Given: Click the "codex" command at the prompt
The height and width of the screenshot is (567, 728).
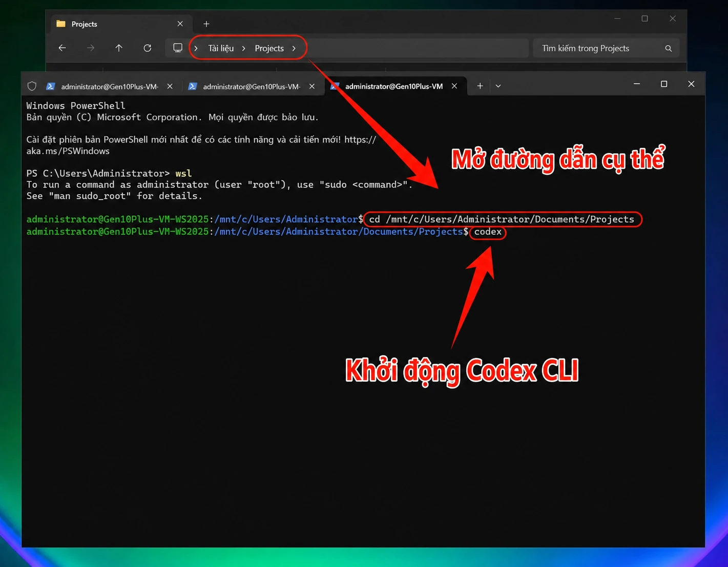Looking at the screenshot, I should 488,232.
